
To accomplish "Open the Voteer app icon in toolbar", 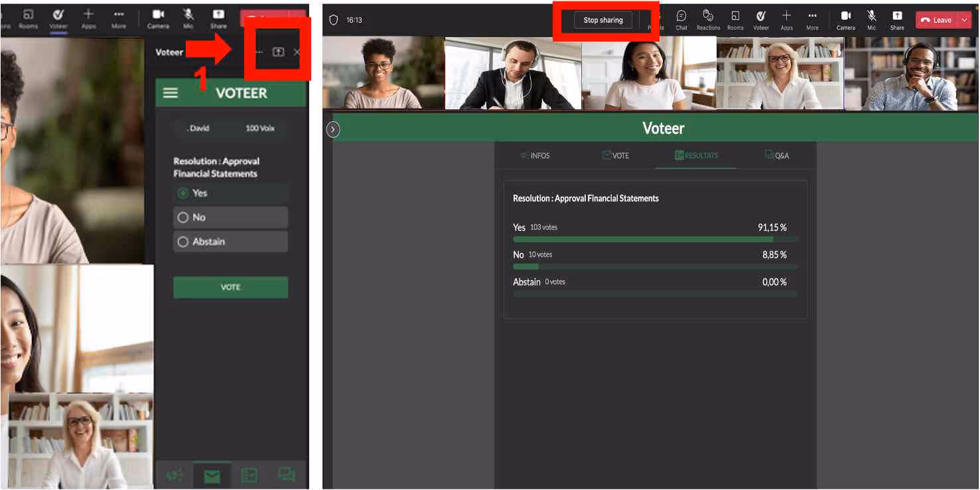I will click(761, 17).
